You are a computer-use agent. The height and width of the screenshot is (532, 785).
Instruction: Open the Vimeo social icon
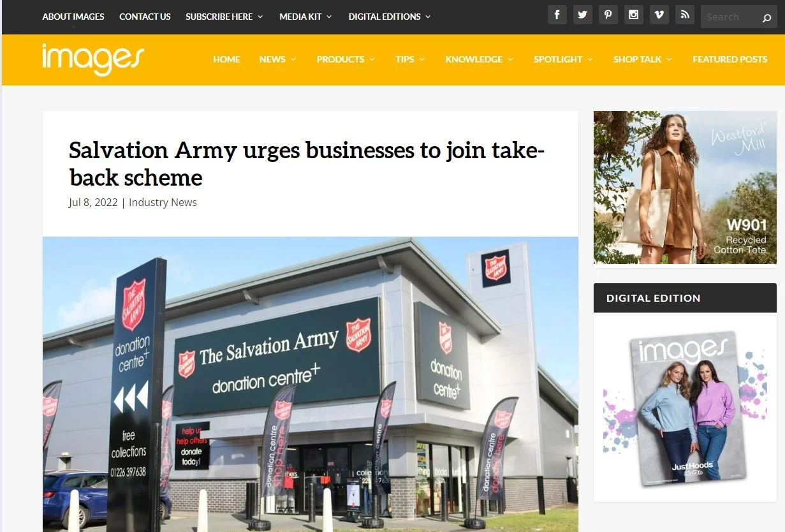(x=659, y=15)
